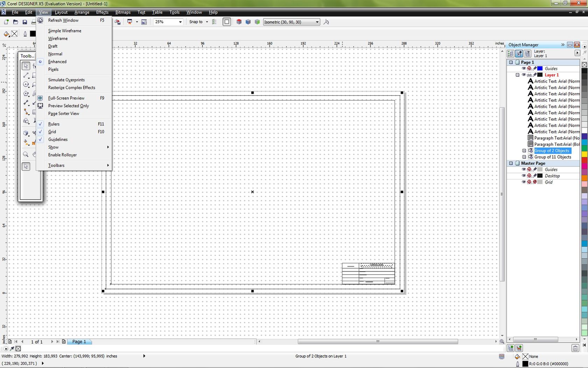
Task: Select the Polygon tool in toolbox
Action: click(x=26, y=93)
